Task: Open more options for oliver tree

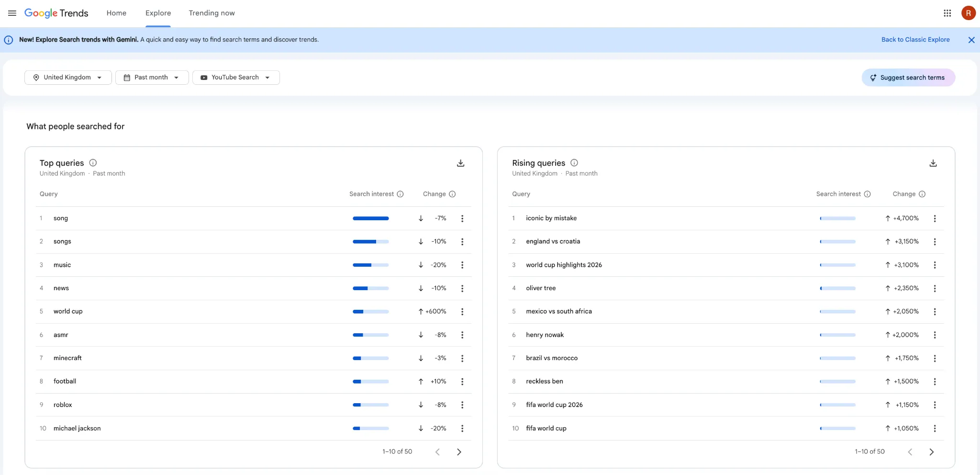Action: click(x=935, y=288)
